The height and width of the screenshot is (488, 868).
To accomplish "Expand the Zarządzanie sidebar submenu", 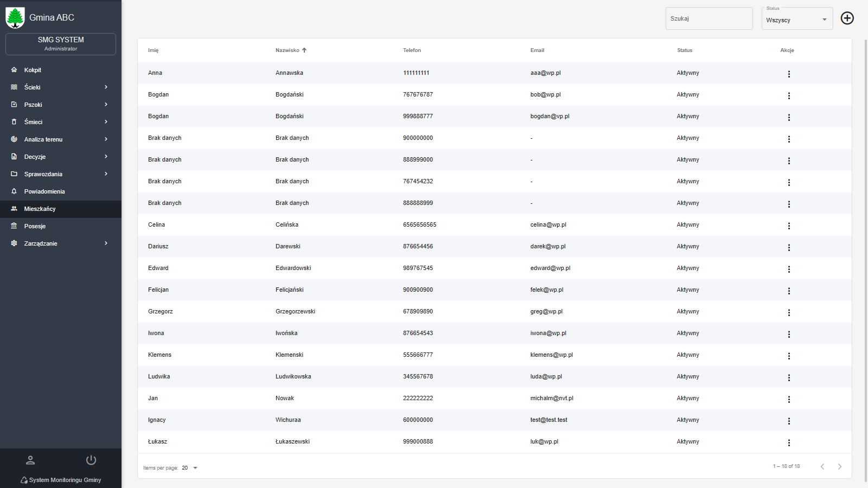I will tap(61, 243).
